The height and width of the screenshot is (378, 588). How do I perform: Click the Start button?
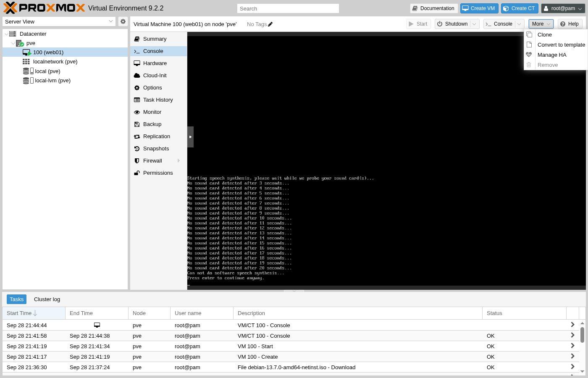coord(418,24)
